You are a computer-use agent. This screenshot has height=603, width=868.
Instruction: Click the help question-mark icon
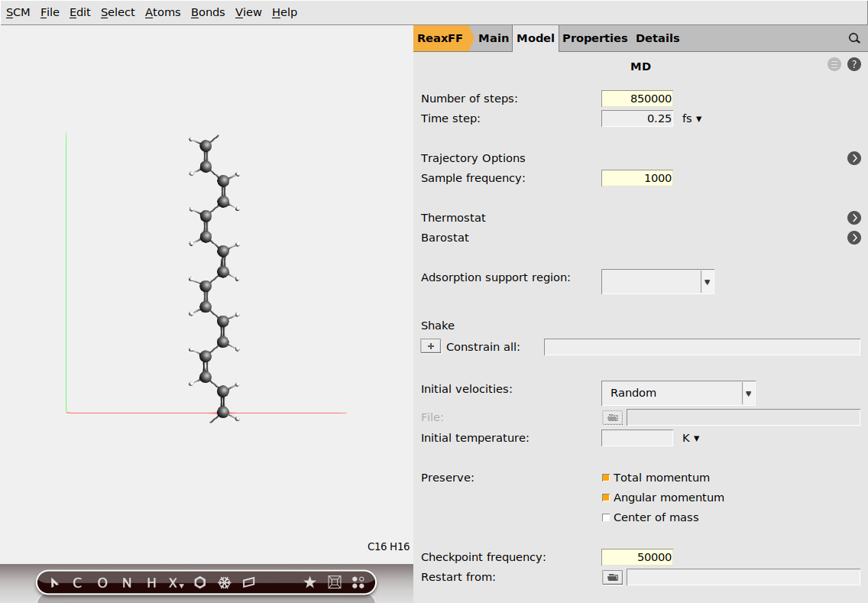click(854, 64)
